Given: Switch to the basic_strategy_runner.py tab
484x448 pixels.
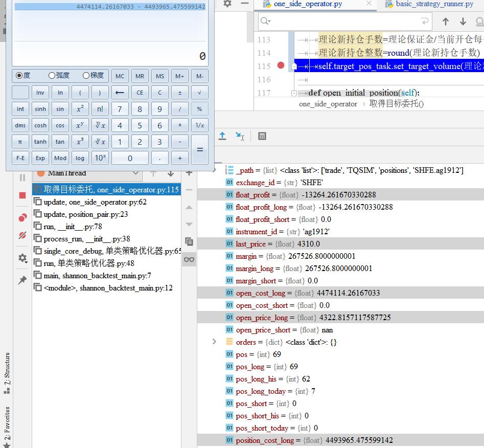Looking at the screenshot, I should click(434, 4).
